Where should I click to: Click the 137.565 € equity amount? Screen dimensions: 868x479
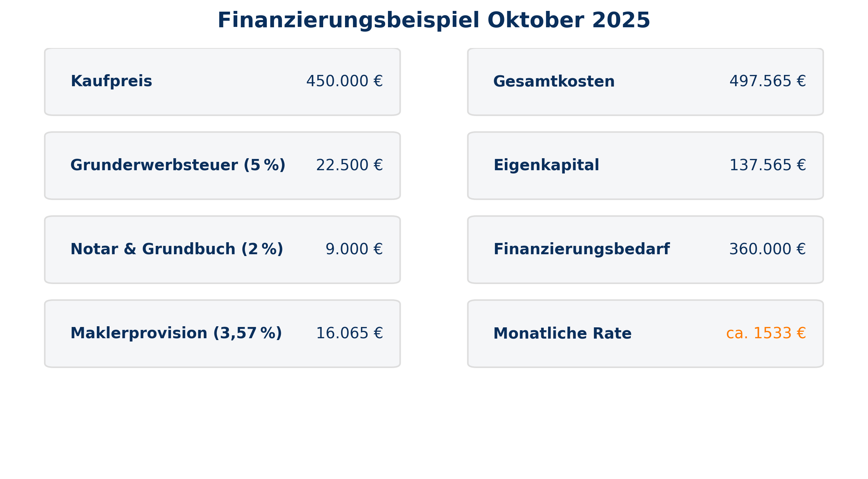click(x=768, y=165)
